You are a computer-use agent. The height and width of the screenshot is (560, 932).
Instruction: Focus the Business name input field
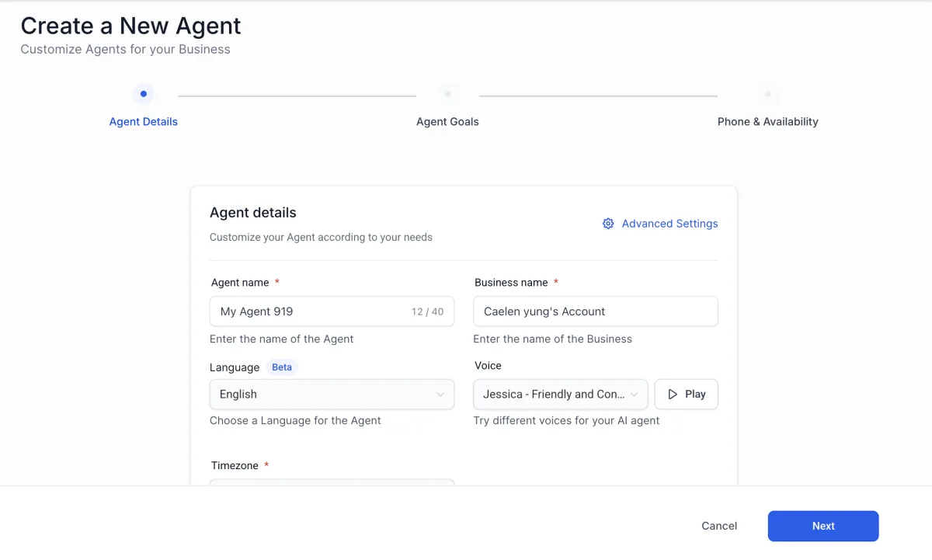click(x=596, y=311)
